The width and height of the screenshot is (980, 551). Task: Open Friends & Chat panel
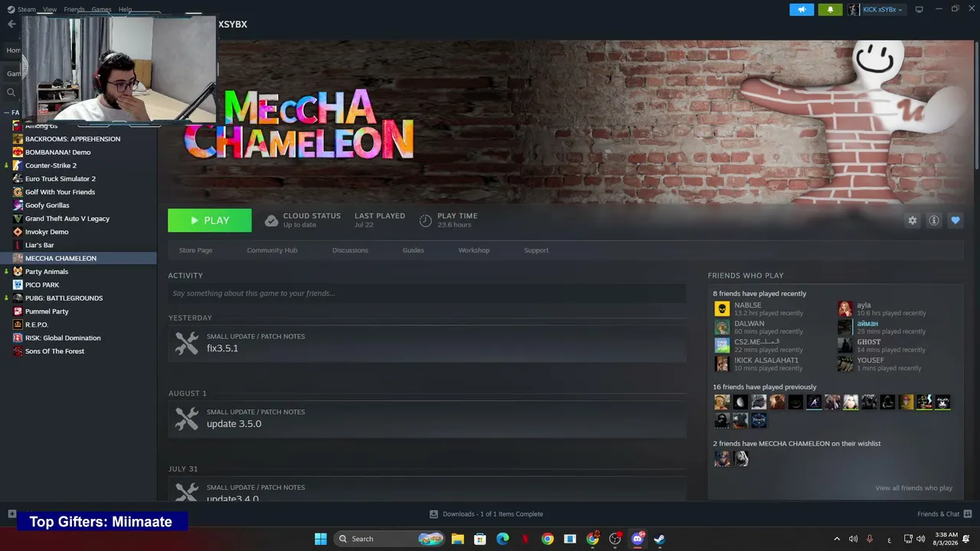click(944, 514)
